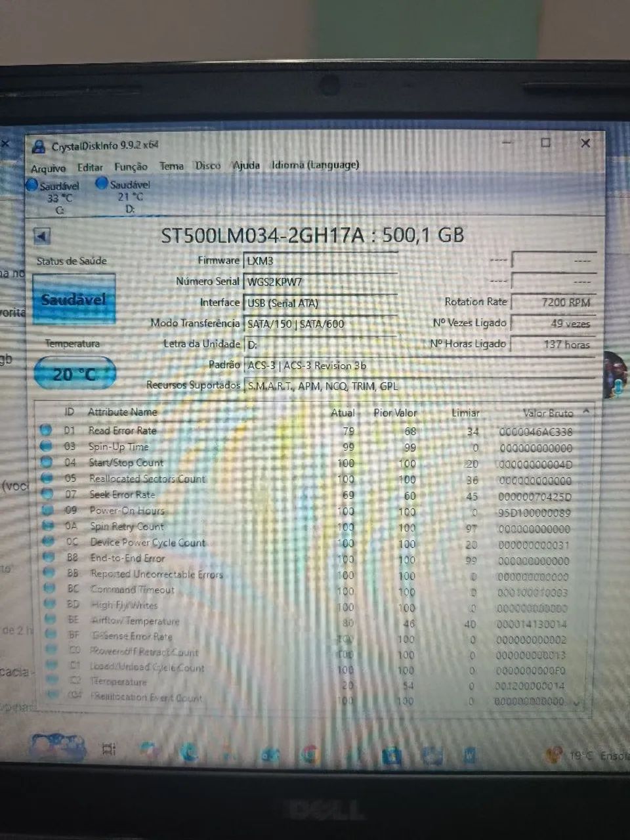Open the Disco menu
Viewport: 630px width, 840px height.
(x=208, y=165)
